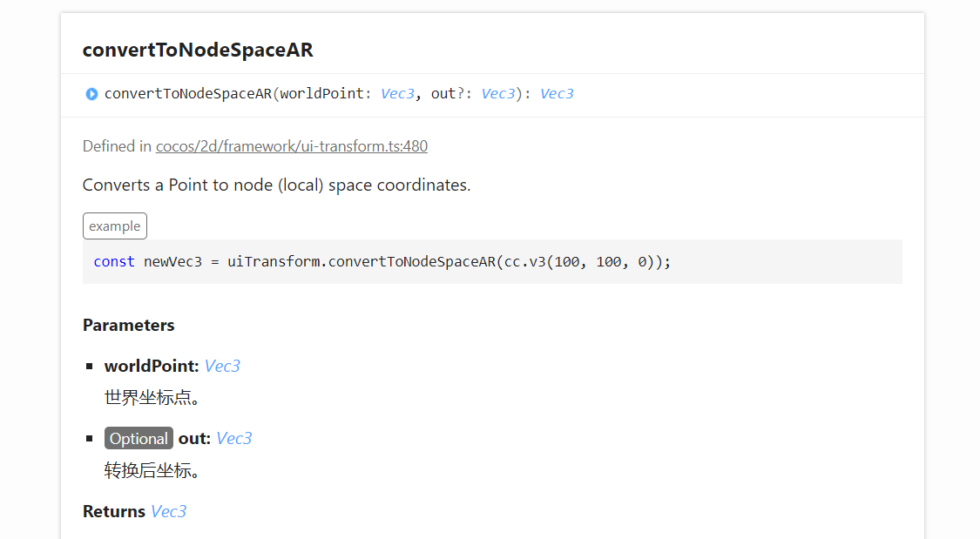This screenshot has height=539, width=980.
Task: Click the Optional badge on out parameter
Action: coord(139,438)
